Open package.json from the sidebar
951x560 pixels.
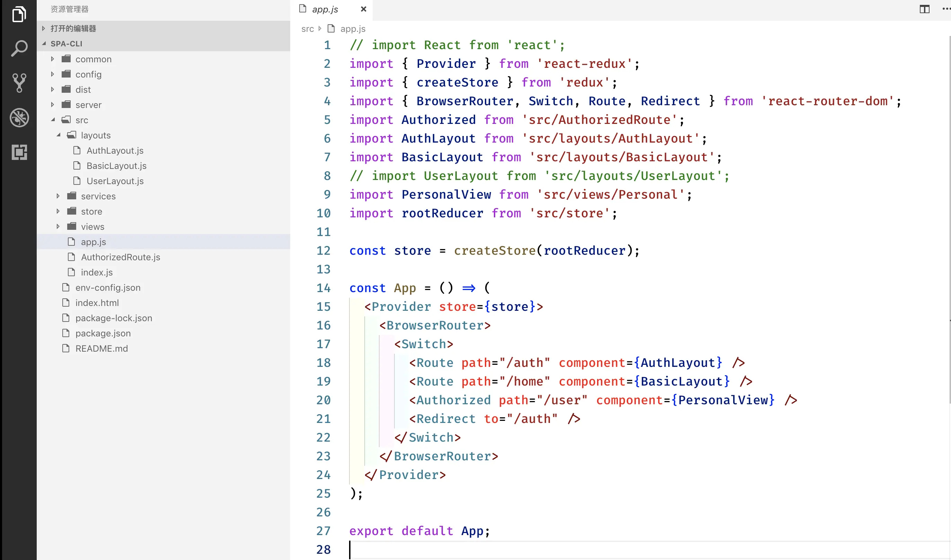[x=103, y=333]
